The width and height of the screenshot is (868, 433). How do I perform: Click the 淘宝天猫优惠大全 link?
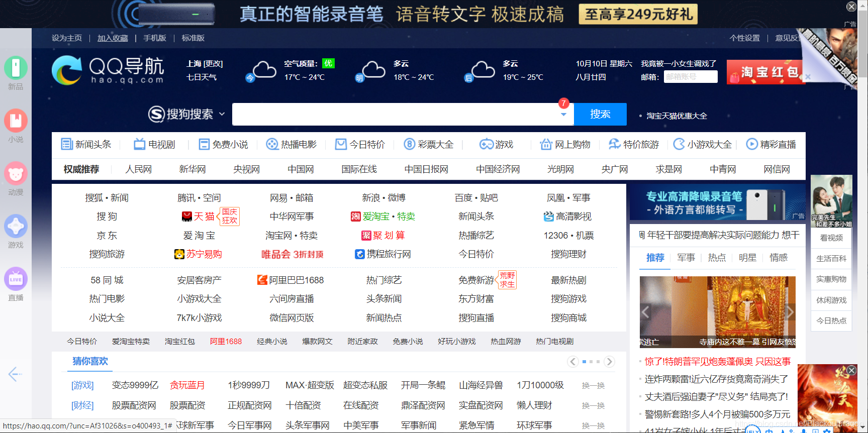(x=677, y=116)
